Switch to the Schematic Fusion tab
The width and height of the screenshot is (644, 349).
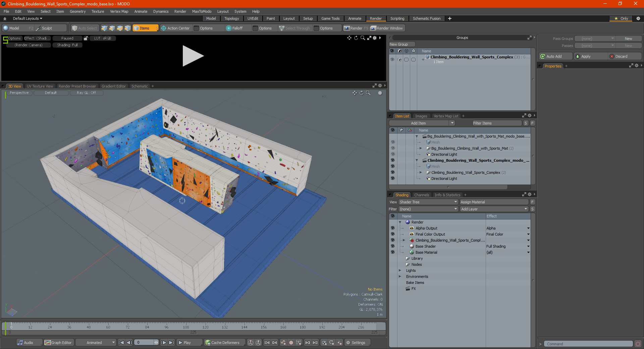[x=427, y=18]
